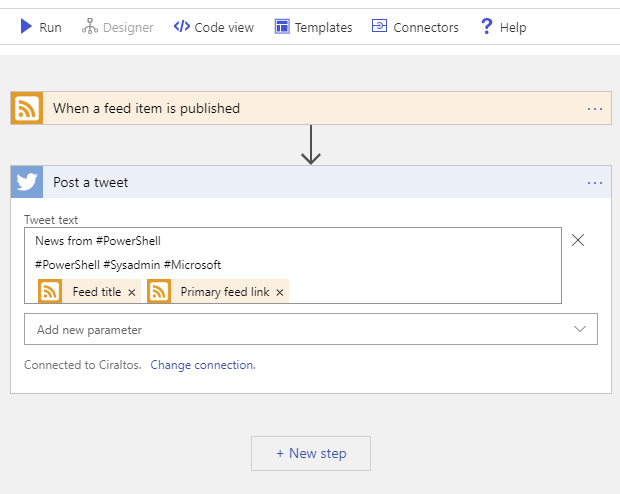This screenshot has height=494, width=620.
Task: Click inside the Tweet text field
Action: click(293, 265)
